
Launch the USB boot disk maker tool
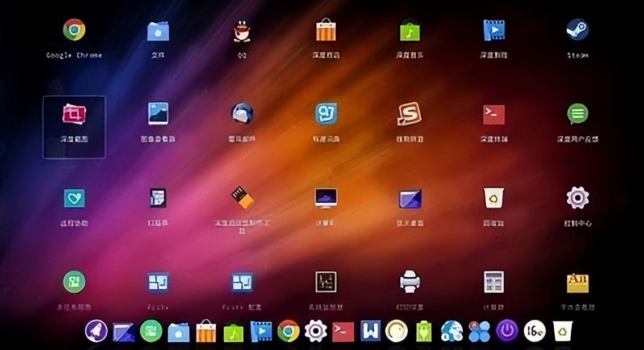click(x=241, y=198)
